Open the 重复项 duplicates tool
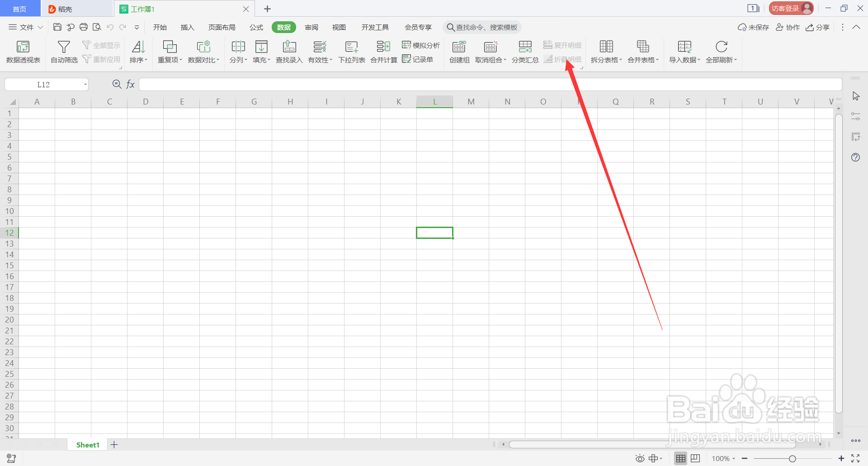Screen dimensions: 868x466 pos(170,52)
